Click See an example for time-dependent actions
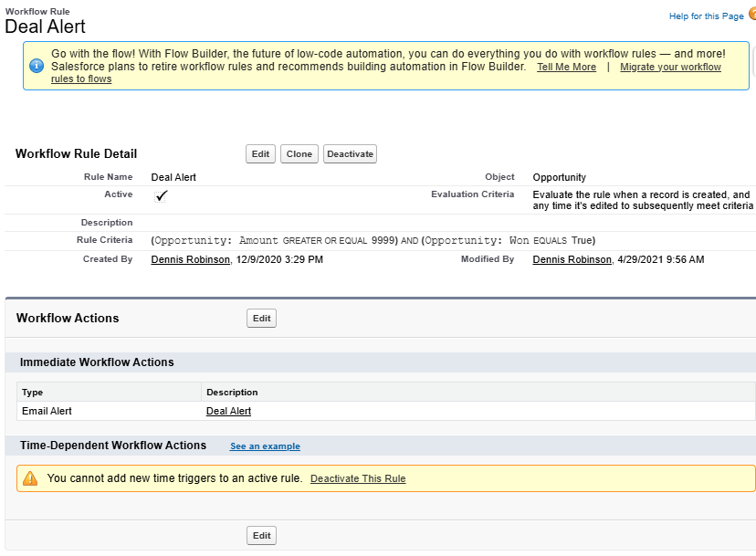The width and height of the screenshot is (756, 556). point(264,446)
